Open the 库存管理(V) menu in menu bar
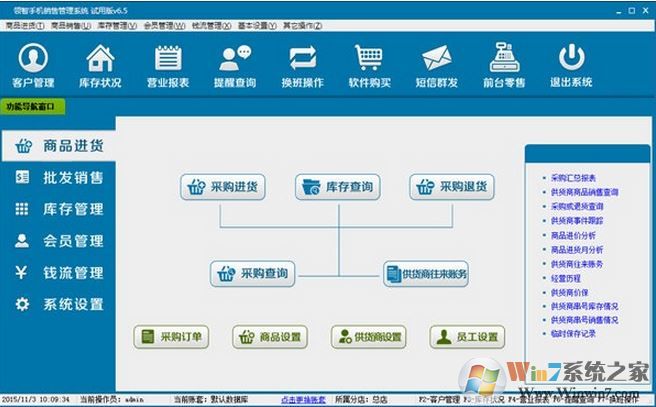 117,26
